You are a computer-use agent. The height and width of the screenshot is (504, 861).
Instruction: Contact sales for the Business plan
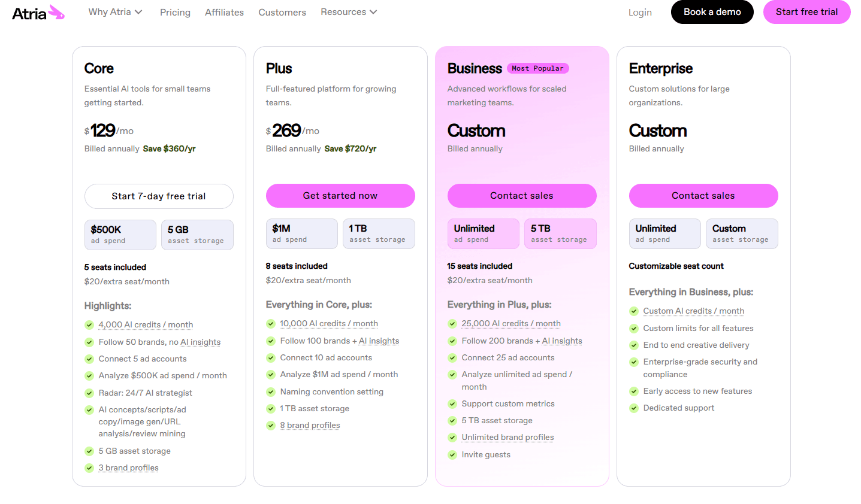(522, 196)
